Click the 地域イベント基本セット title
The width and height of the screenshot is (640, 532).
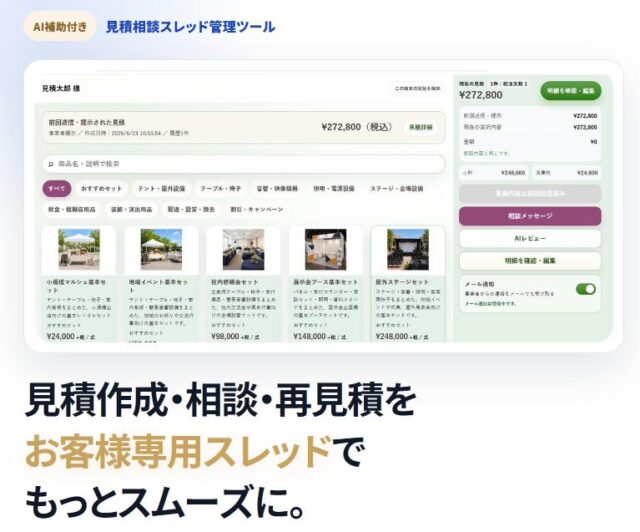[x=158, y=286]
